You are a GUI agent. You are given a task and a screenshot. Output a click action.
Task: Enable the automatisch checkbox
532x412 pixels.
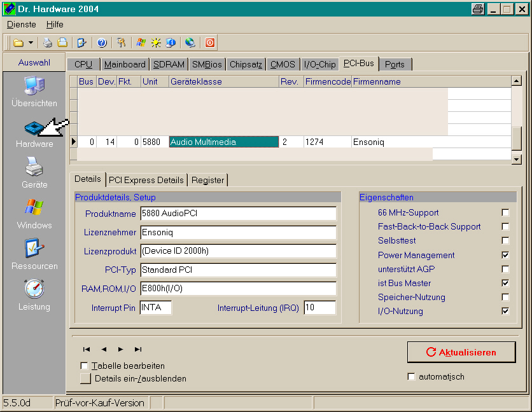411,377
